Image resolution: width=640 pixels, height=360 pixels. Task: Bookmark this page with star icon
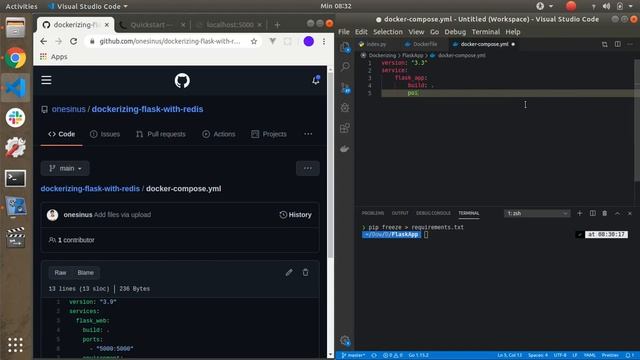click(x=254, y=41)
